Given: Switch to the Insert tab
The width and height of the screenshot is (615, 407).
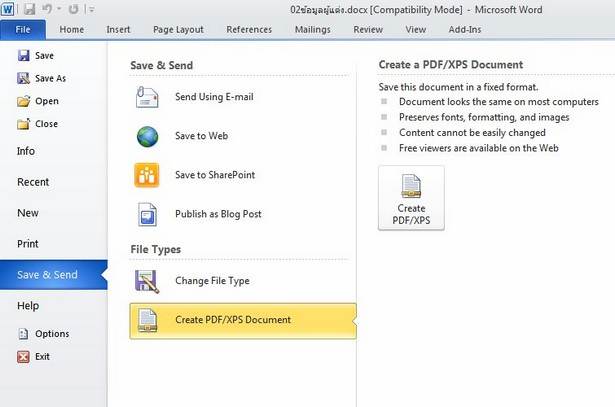Looking at the screenshot, I should click(x=118, y=30).
